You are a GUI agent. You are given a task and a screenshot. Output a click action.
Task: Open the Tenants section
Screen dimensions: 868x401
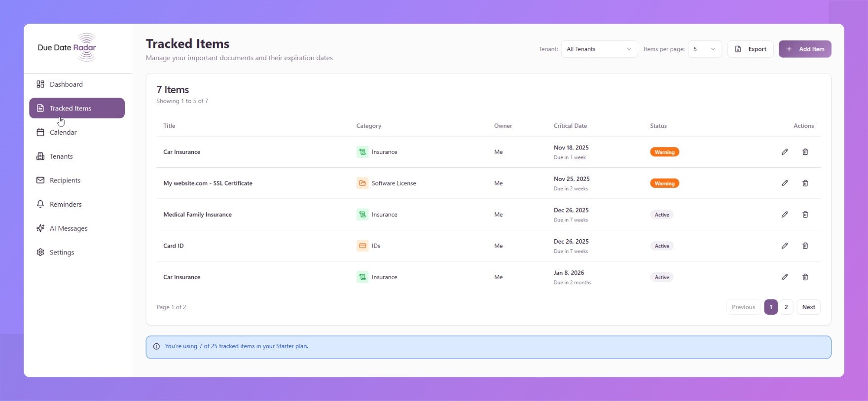click(x=77, y=156)
